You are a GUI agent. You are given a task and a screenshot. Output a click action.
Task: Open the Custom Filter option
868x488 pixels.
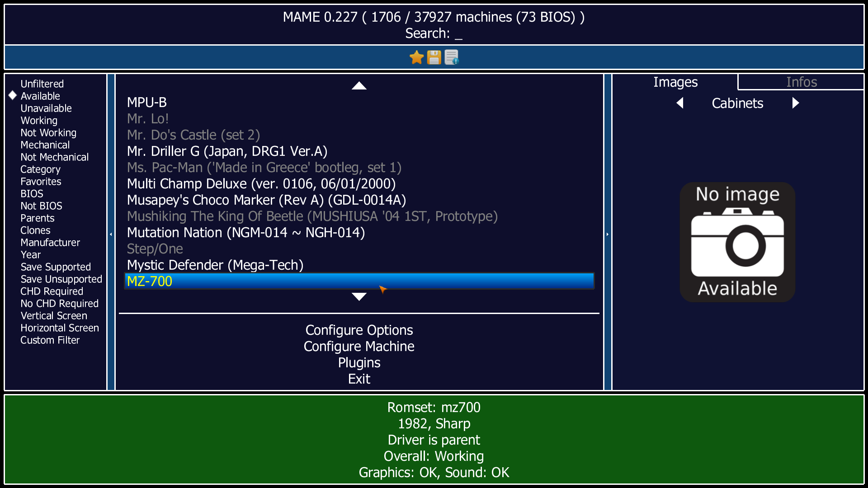[50, 340]
